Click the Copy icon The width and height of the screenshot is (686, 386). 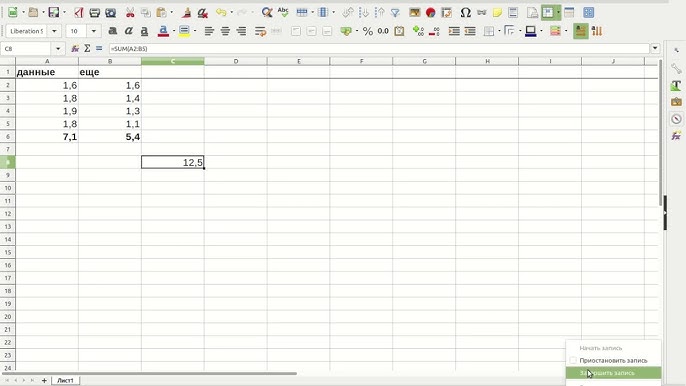coord(146,13)
